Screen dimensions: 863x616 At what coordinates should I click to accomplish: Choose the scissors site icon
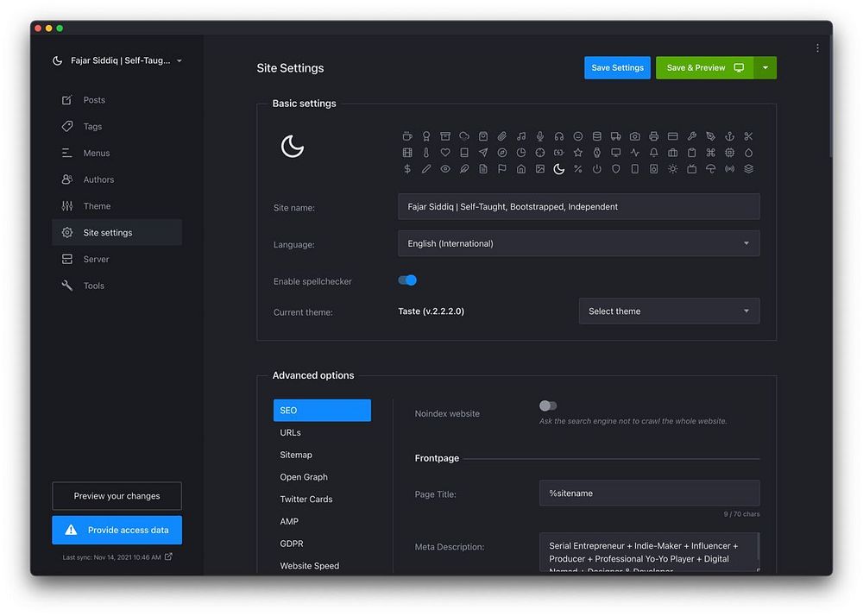pos(748,135)
